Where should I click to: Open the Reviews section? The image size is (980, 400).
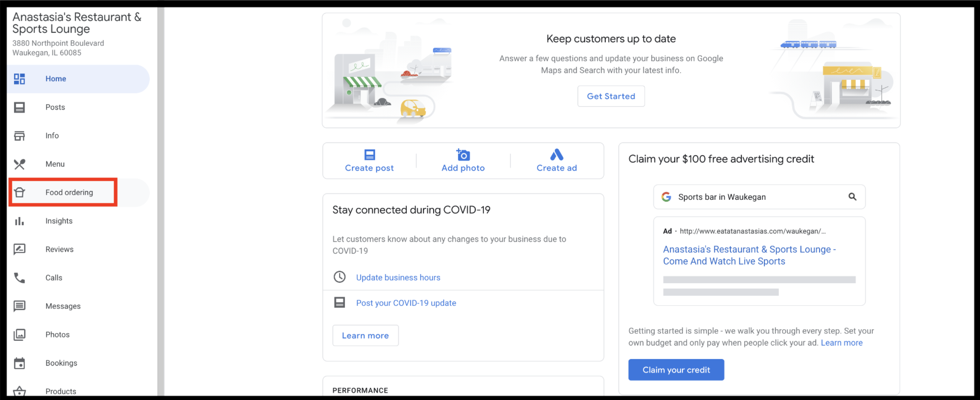[78, 249]
